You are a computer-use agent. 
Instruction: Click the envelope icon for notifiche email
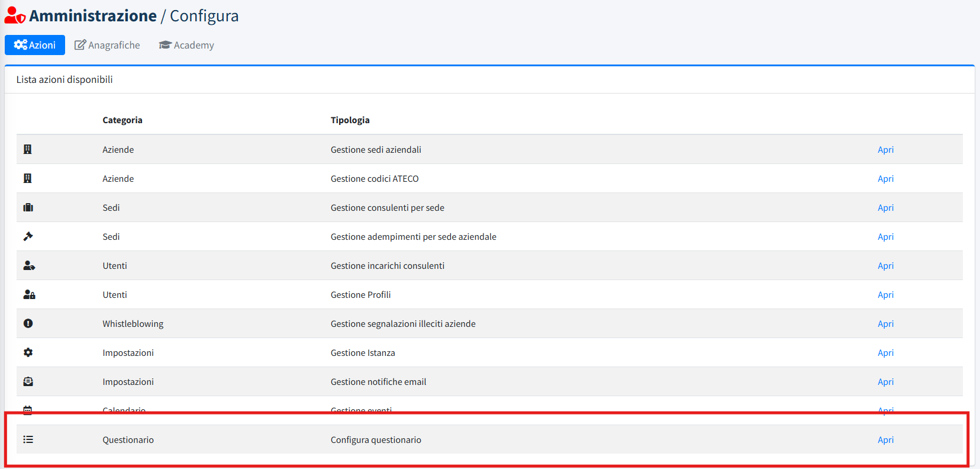pyautogui.click(x=28, y=381)
